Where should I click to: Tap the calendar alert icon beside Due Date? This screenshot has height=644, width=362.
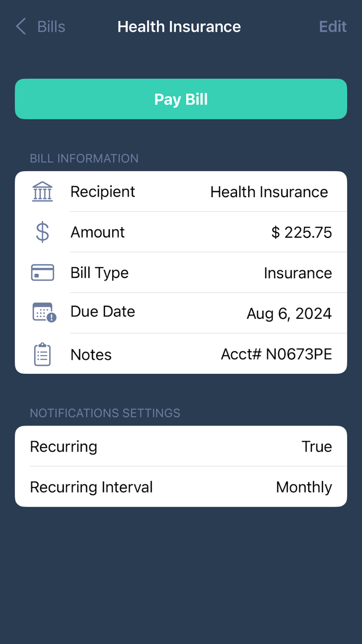(42, 313)
